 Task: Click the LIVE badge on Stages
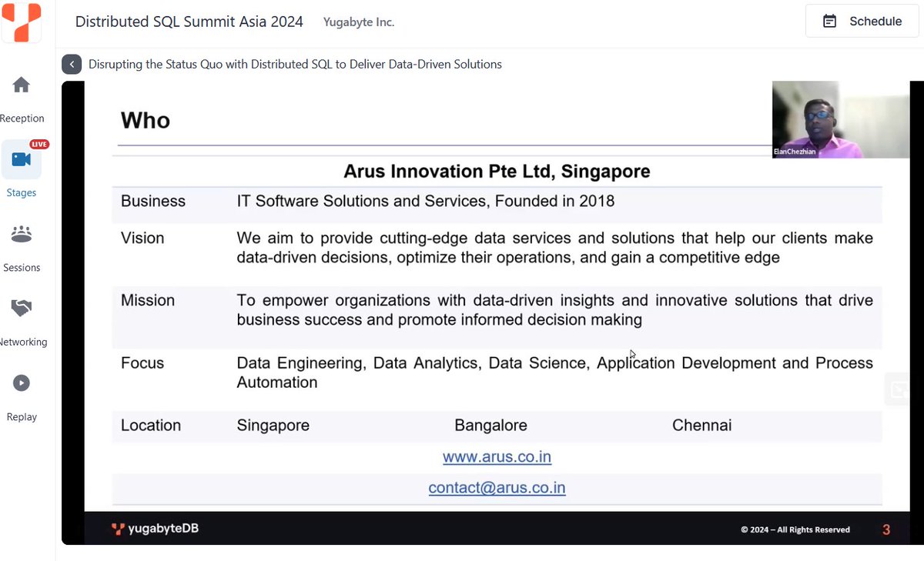click(x=39, y=144)
